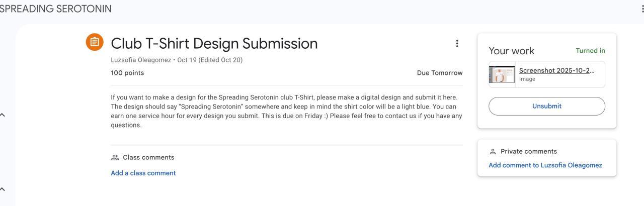Click the Class comments people icon
Viewport: 644px width, 206px height.
tap(115, 157)
